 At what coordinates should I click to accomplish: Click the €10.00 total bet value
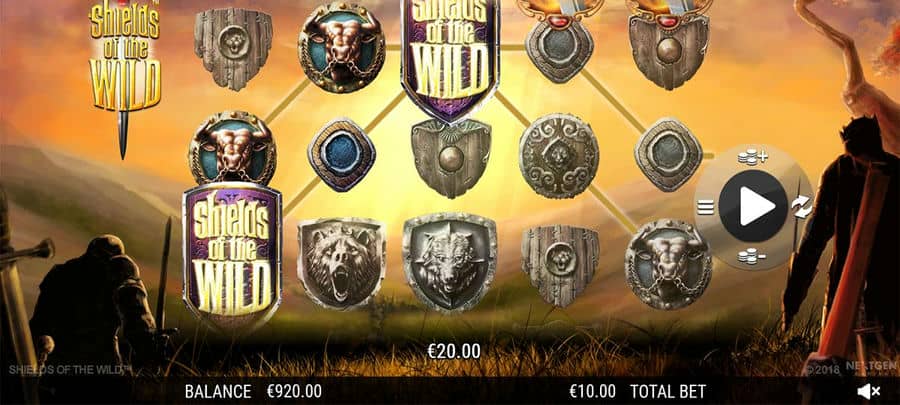point(592,391)
